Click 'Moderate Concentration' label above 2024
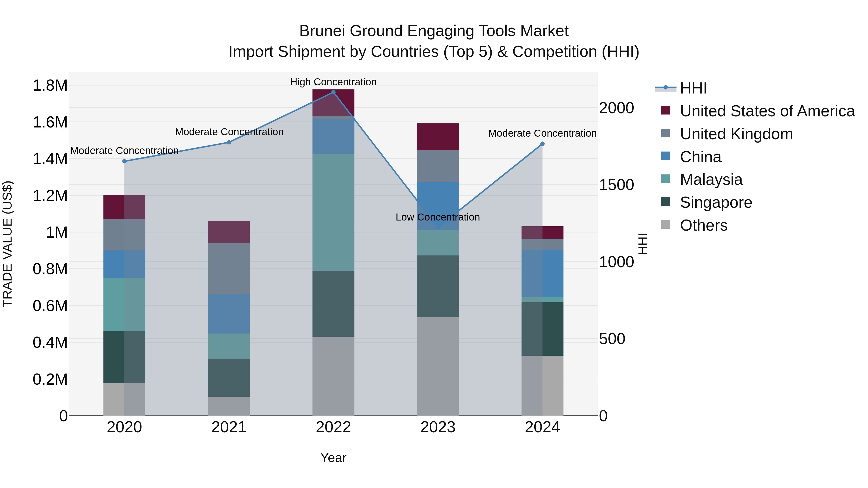 click(542, 133)
